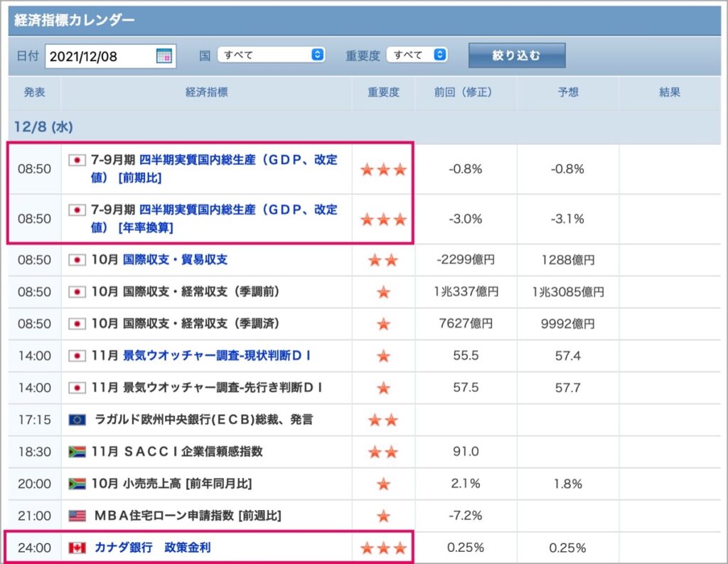
Task: Click previous value 7627億円
Action: point(466,324)
